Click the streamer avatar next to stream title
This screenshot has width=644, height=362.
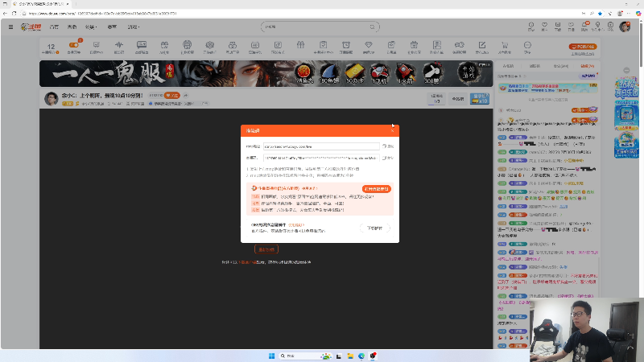52,99
